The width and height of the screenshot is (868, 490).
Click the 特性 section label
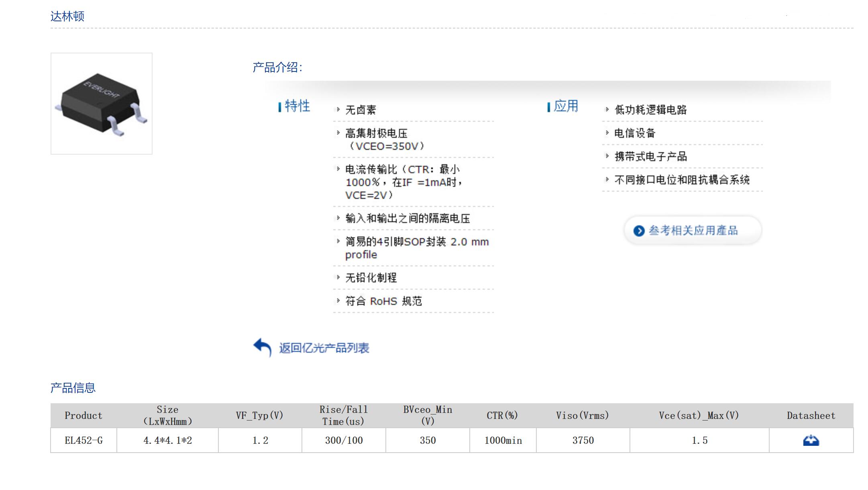pyautogui.click(x=297, y=106)
